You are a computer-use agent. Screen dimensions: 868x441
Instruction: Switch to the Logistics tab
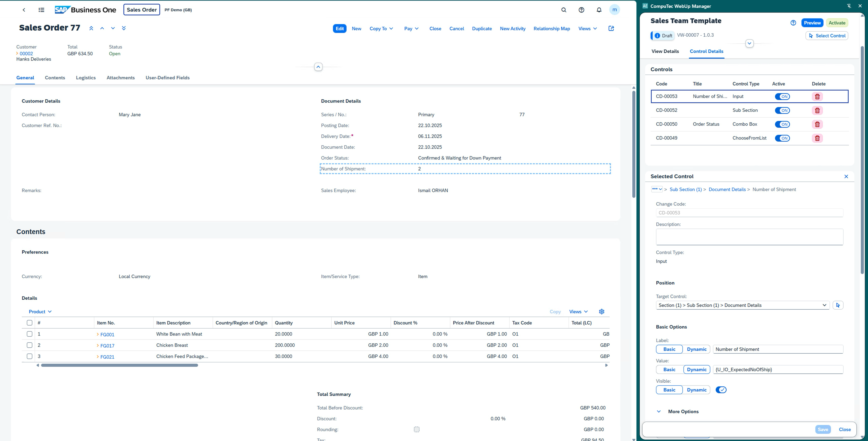click(x=86, y=77)
